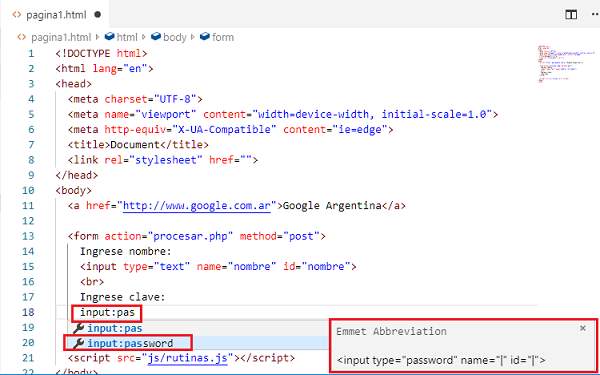Click the html lang="en" line
This screenshot has height=375, width=600.
tap(104, 68)
